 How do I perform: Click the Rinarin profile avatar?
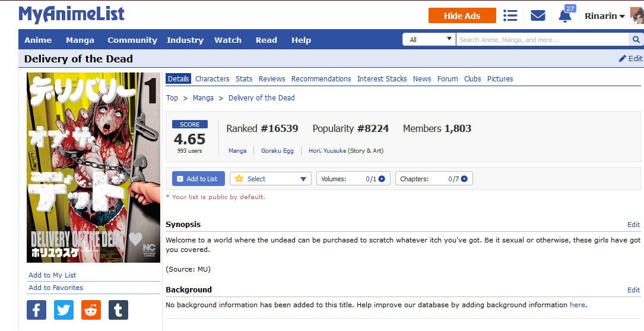point(637,16)
